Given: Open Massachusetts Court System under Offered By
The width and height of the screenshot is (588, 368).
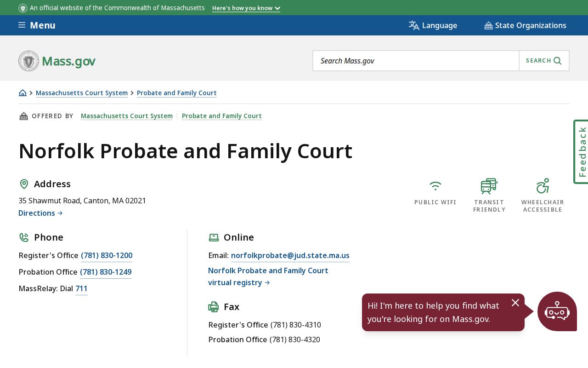Looking at the screenshot, I should [127, 116].
